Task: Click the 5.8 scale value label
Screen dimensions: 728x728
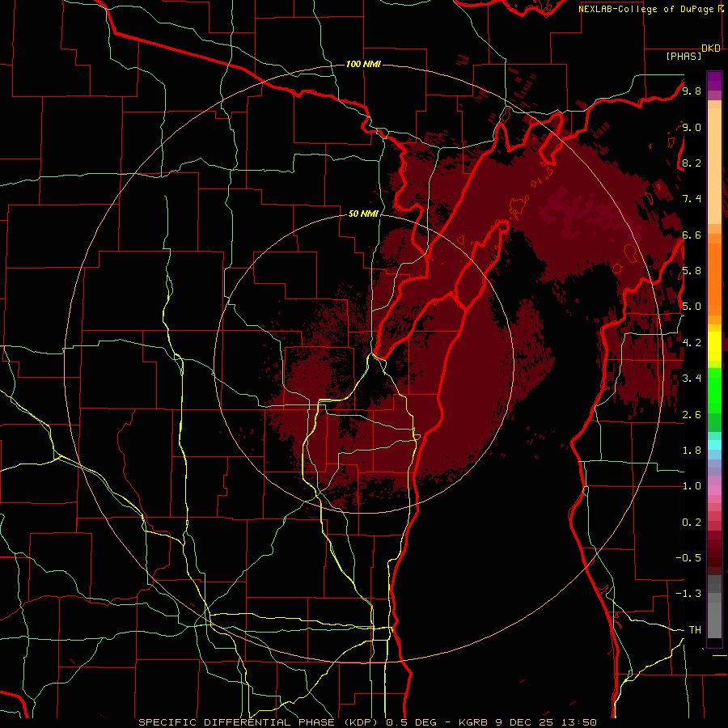Action: point(692,271)
